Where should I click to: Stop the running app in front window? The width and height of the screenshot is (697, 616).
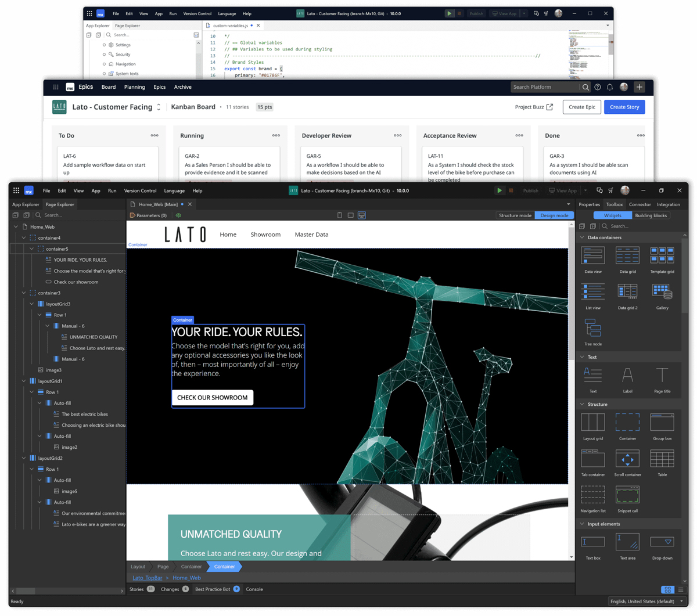pyautogui.click(x=511, y=190)
